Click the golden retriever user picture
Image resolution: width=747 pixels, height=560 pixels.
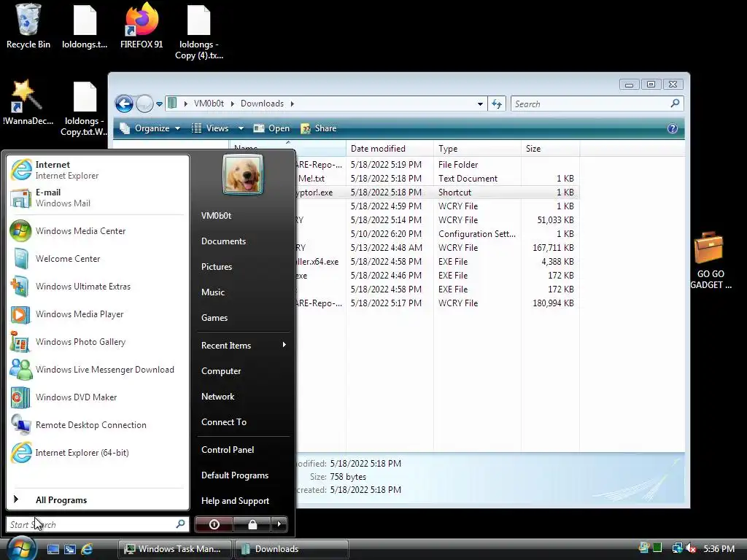[x=242, y=174]
